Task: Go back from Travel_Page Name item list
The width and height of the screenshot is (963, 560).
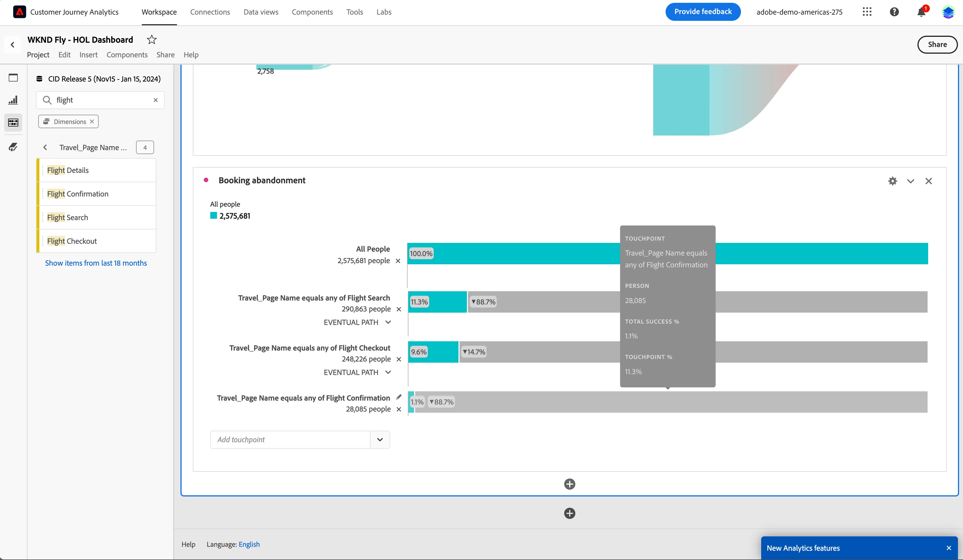Action: point(45,148)
